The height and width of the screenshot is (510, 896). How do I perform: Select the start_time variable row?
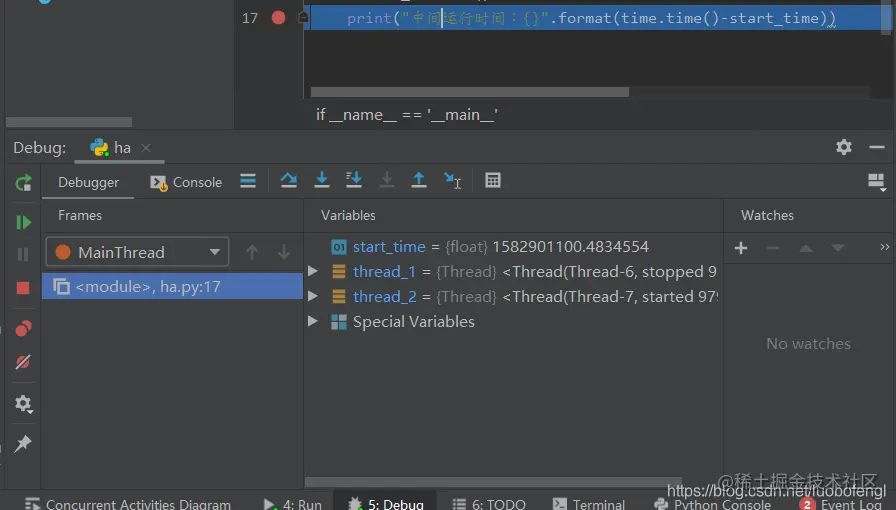(x=513, y=247)
